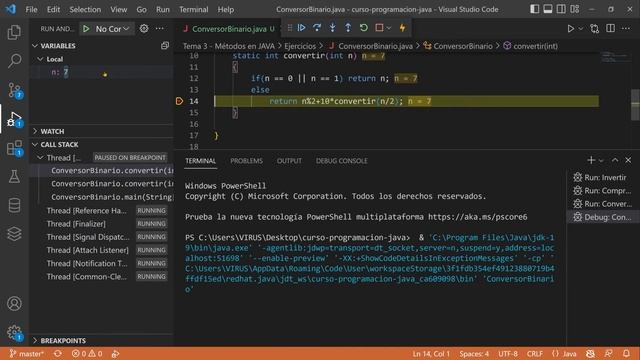
Task: Open launch.json with the gear icon
Action: pyautogui.click(x=144, y=29)
